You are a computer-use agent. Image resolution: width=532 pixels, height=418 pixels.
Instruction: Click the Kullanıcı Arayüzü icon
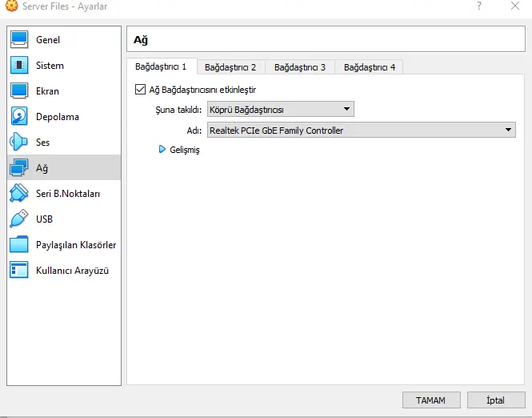19,271
